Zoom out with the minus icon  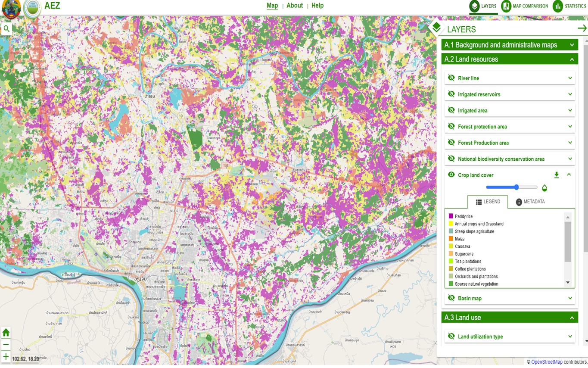6,344
